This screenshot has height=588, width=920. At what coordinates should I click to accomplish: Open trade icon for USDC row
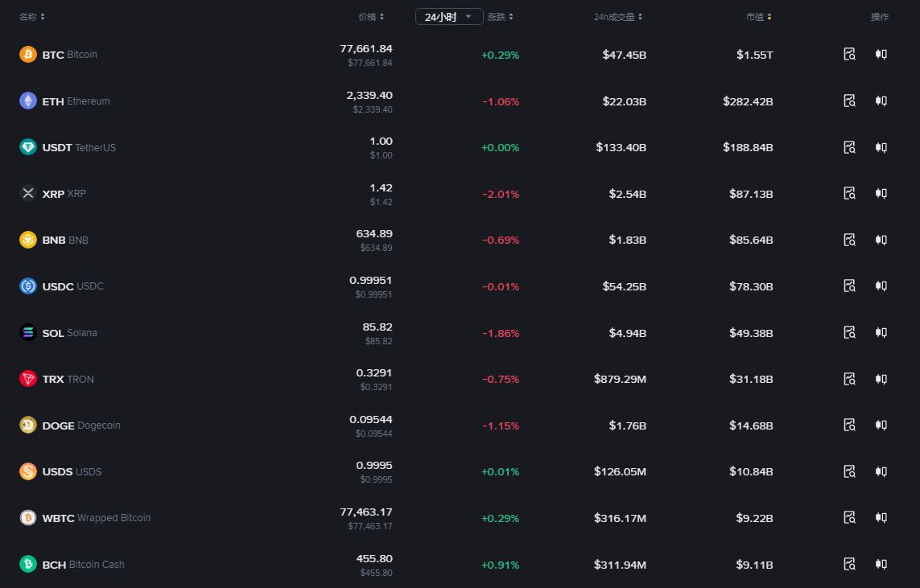(881, 286)
